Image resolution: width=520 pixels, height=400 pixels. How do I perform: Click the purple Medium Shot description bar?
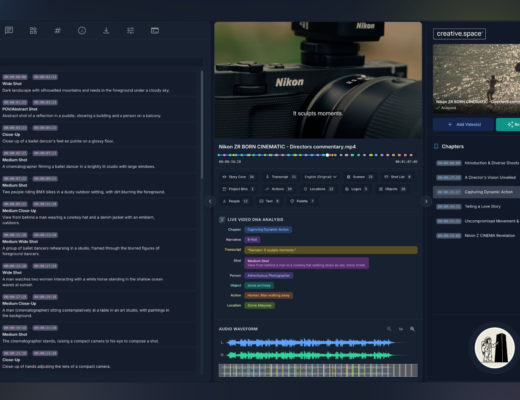pyautogui.click(x=307, y=263)
